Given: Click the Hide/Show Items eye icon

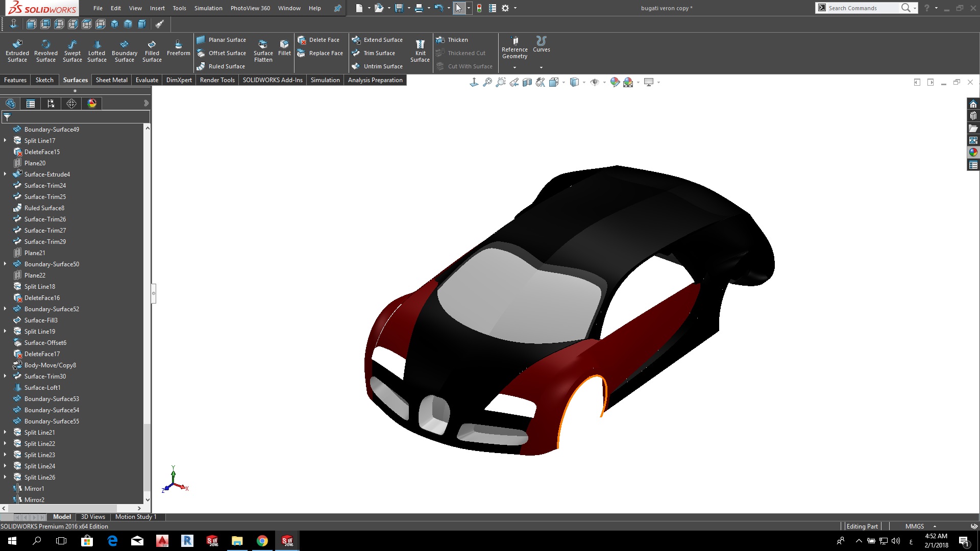Looking at the screenshot, I should click(594, 83).
